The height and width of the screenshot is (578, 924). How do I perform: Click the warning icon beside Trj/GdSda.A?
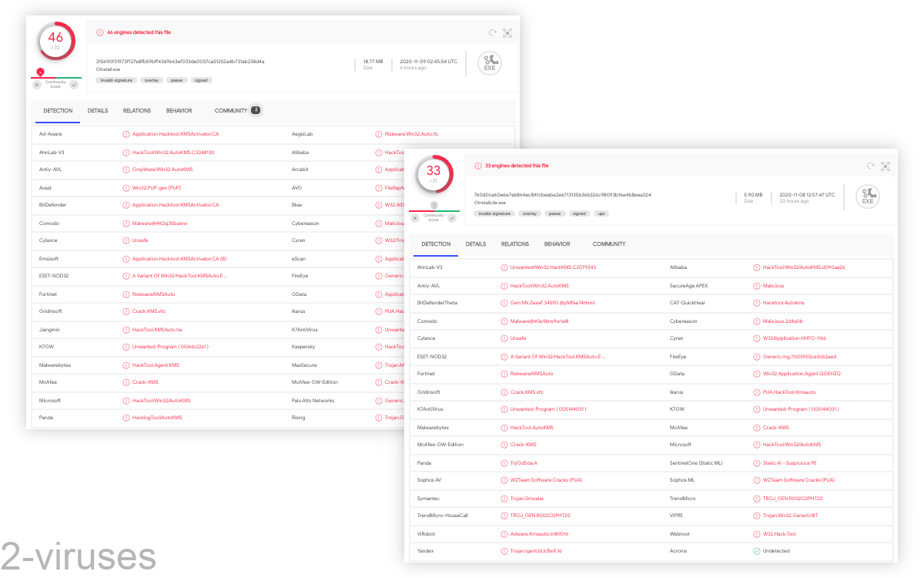tap(504, 462)
